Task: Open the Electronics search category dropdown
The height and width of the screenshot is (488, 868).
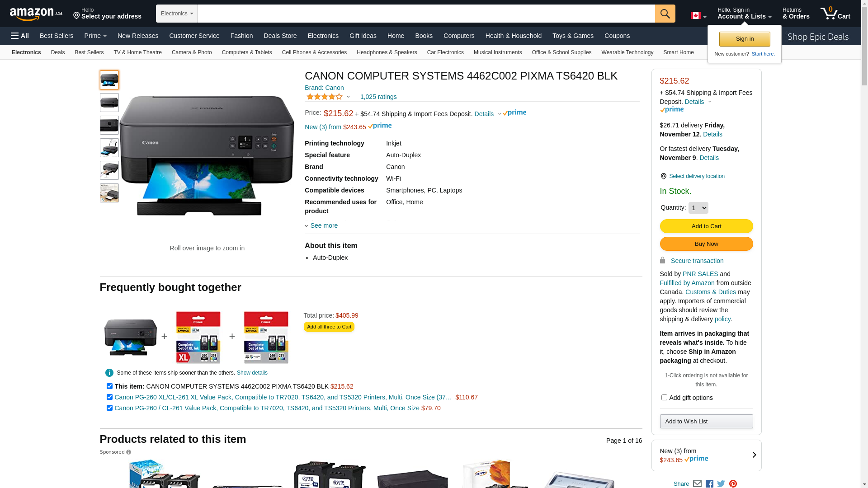Action: (x=177, y=14)
